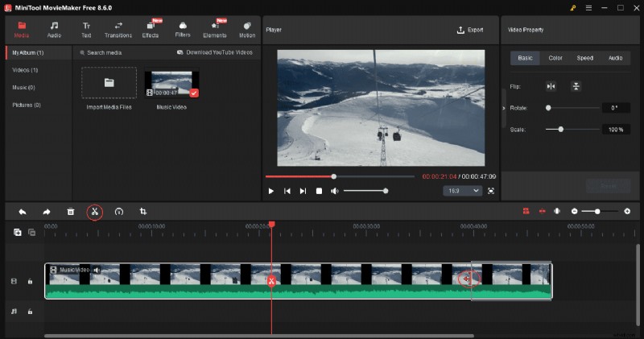This screenshot has width=644, height=339.
Task: Zoom in the timeline with the plus button
Action: [627, 211]
